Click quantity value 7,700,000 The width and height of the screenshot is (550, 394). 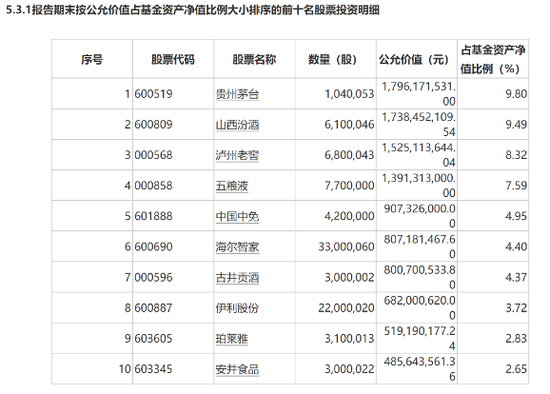pyautogui.click(x=349, y=186)
